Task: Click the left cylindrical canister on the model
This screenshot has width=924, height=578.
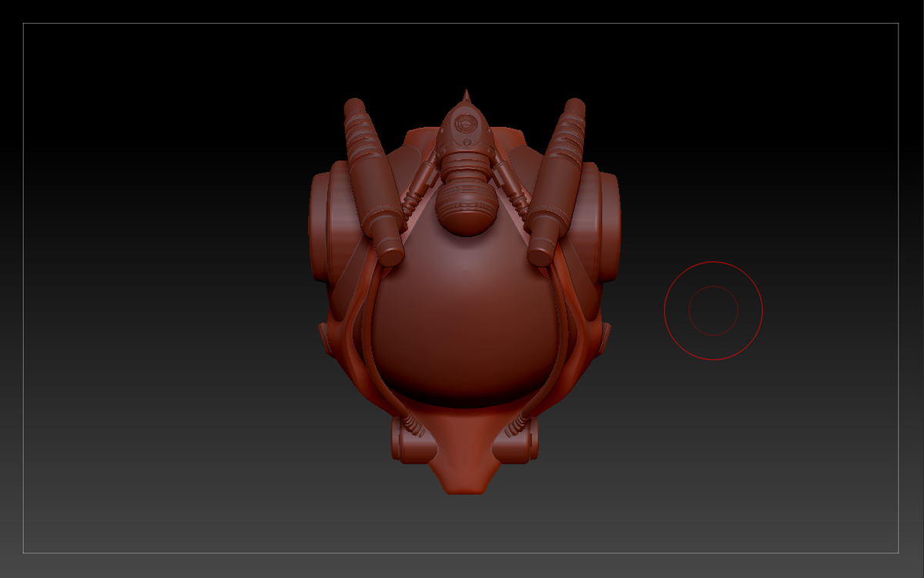Action: (374, 181)
